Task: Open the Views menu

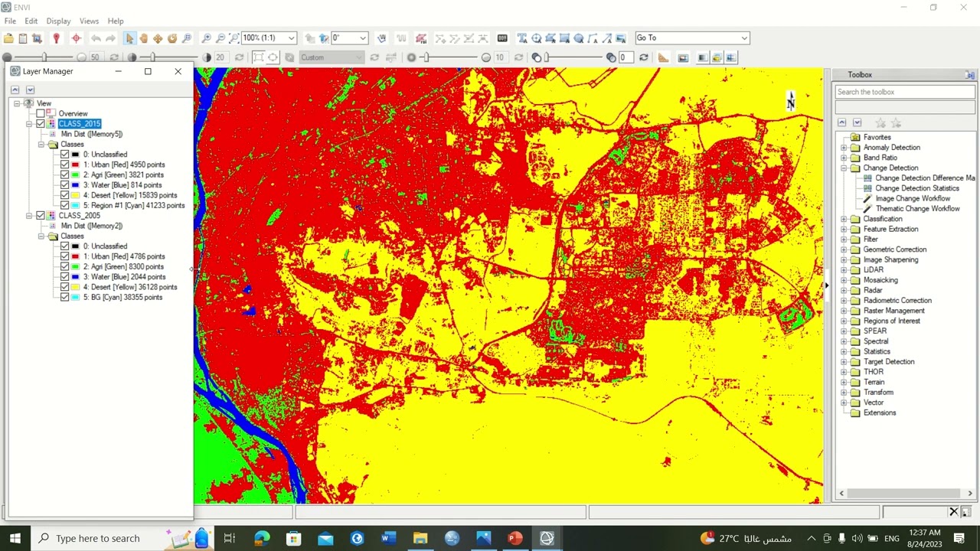Action: pyautogui.click(x=89, y=21)
